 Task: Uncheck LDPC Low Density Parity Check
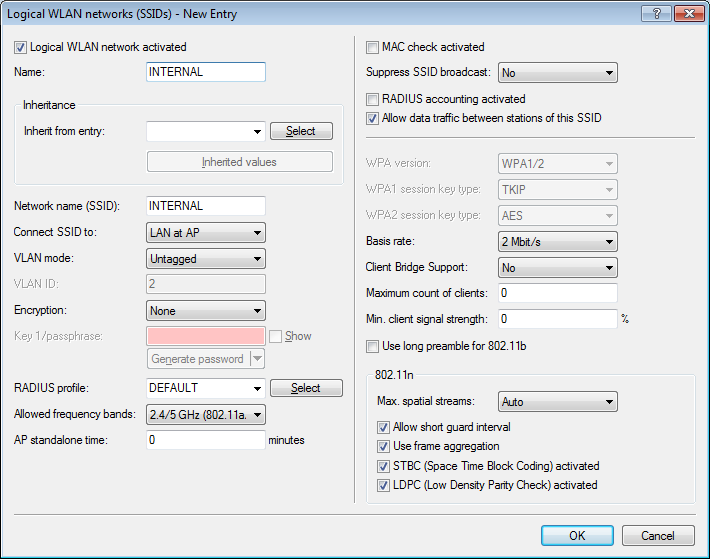point(383,485)
